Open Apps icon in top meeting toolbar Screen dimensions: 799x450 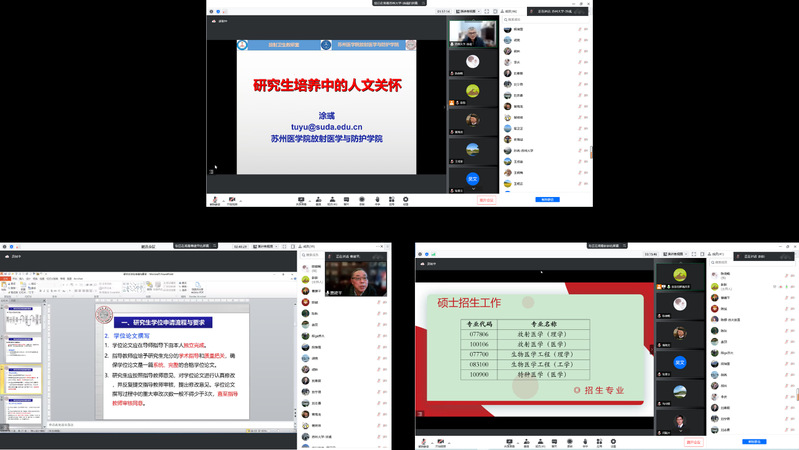click(x=391, y=200)
